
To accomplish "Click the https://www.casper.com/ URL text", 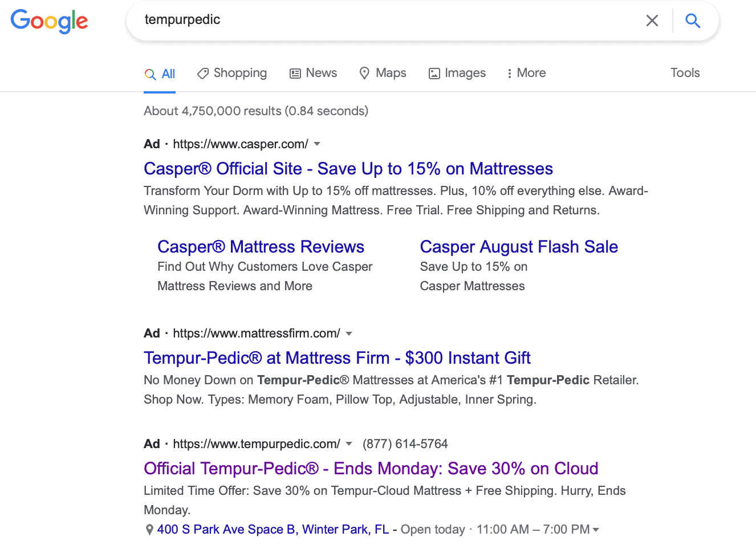I will coord(241,144).
